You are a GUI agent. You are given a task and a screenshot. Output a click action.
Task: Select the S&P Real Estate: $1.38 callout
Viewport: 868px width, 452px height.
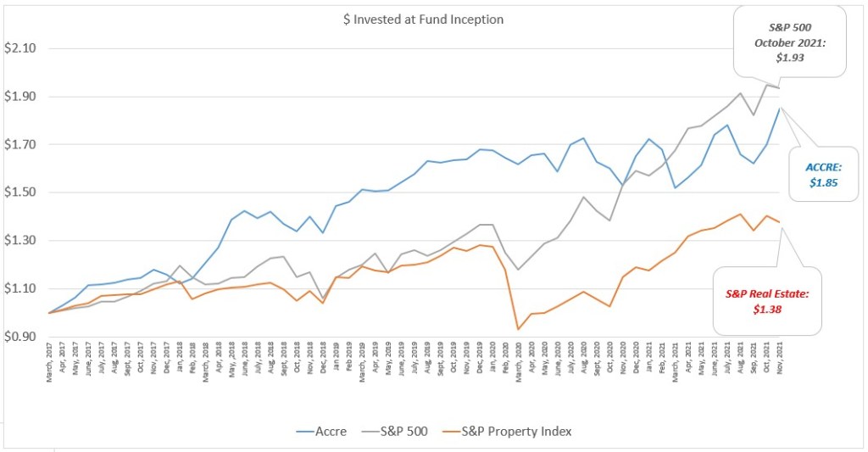pyautogui.click(x=767, y=301)
